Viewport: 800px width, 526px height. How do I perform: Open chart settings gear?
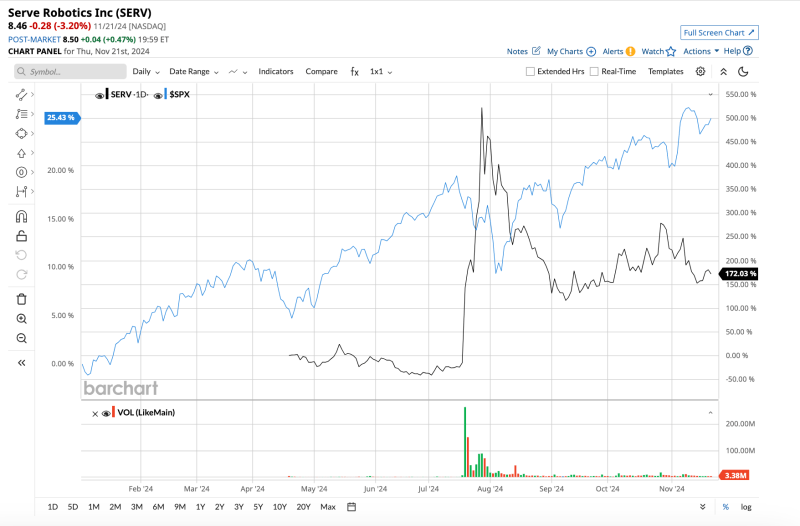coord(701,71)
